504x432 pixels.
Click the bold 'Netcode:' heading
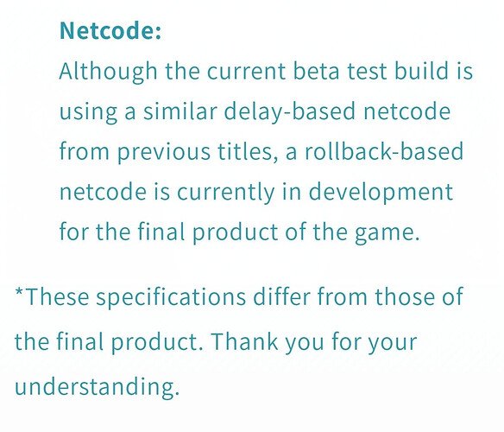pyautogui.click(x=110, y=30)
